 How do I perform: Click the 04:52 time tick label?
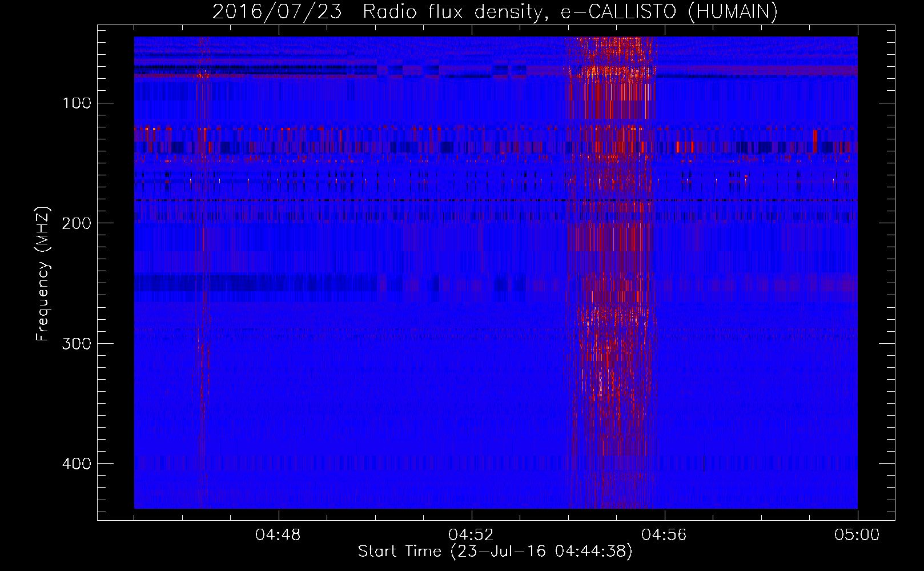pyautogui.click(x=471, y=535)
